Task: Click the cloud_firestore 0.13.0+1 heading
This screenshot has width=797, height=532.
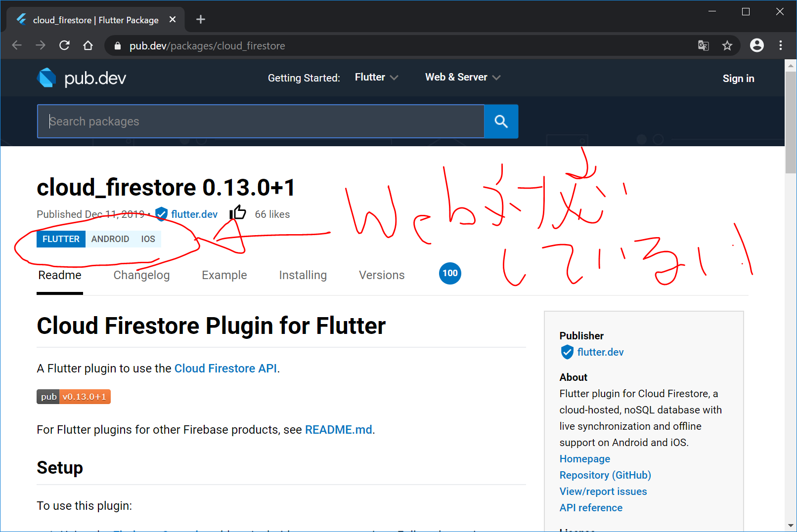Action: 166,188
